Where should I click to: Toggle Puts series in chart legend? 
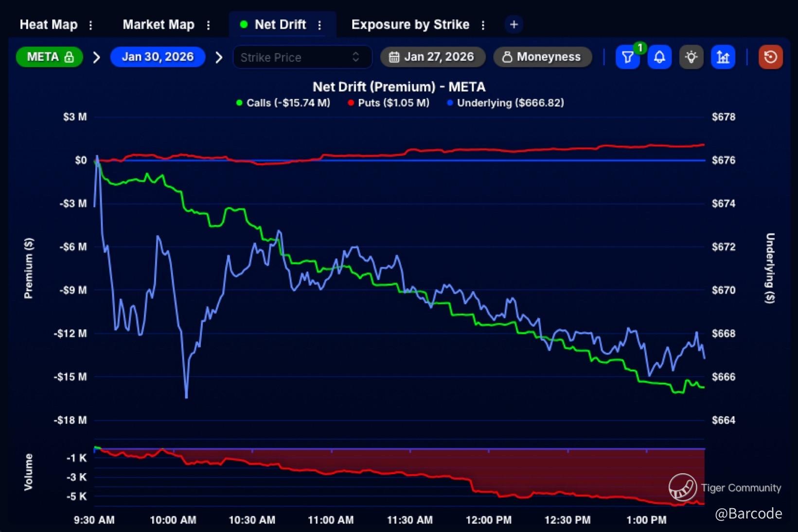(389, 103)
